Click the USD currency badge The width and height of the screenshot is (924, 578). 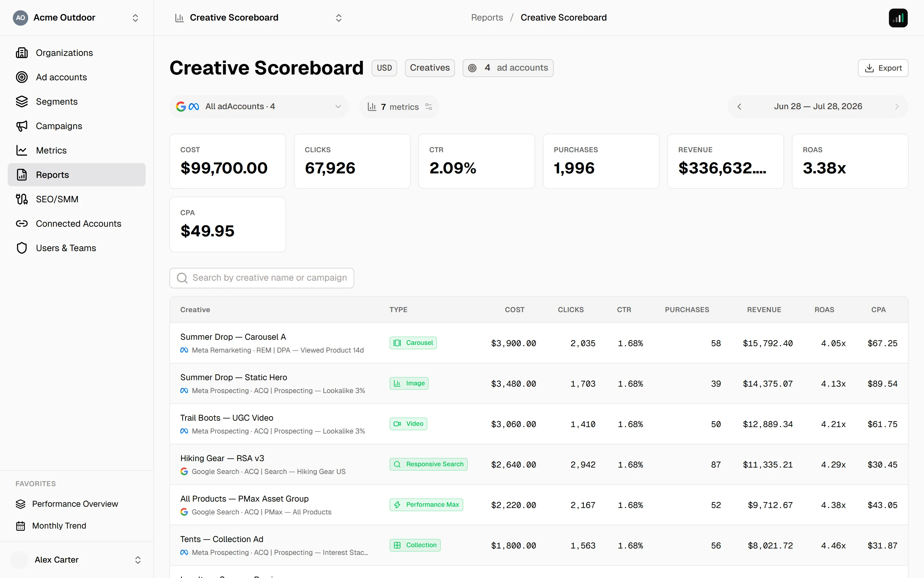click(x=384, y=68)
